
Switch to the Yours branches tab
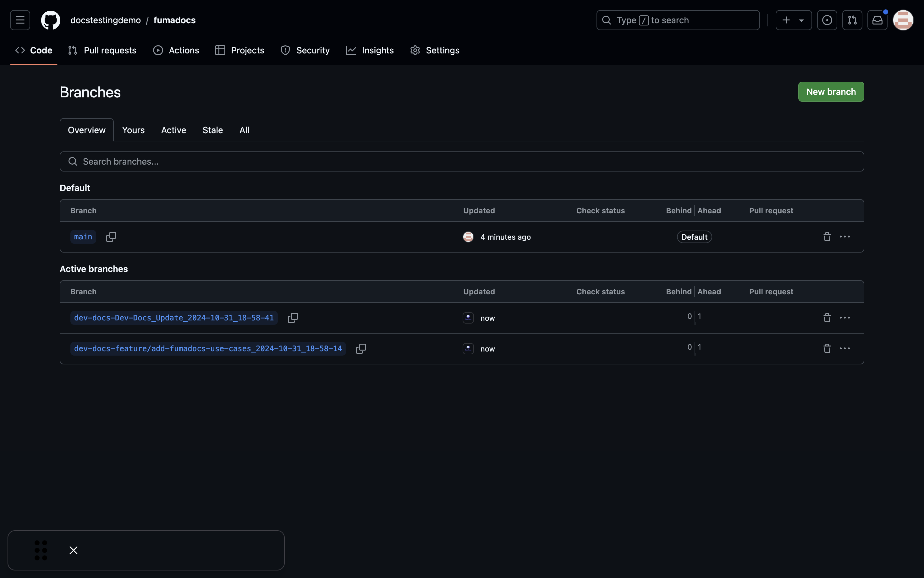133,130
